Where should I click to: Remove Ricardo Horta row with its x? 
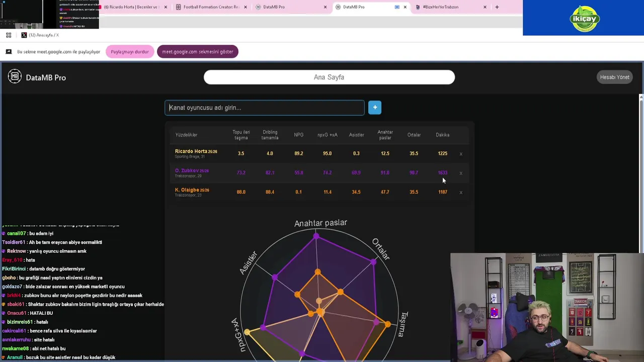point(461,154)
